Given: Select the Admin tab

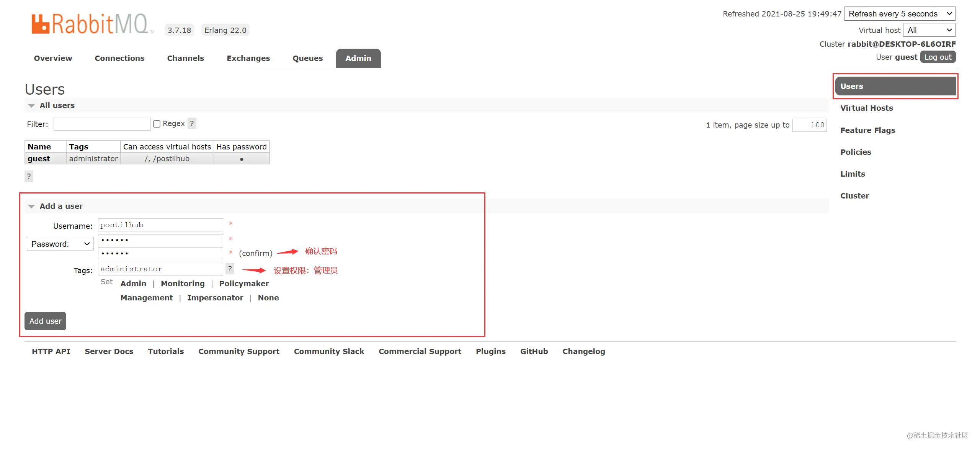Looking at the screenshot, I should point(358,58).
